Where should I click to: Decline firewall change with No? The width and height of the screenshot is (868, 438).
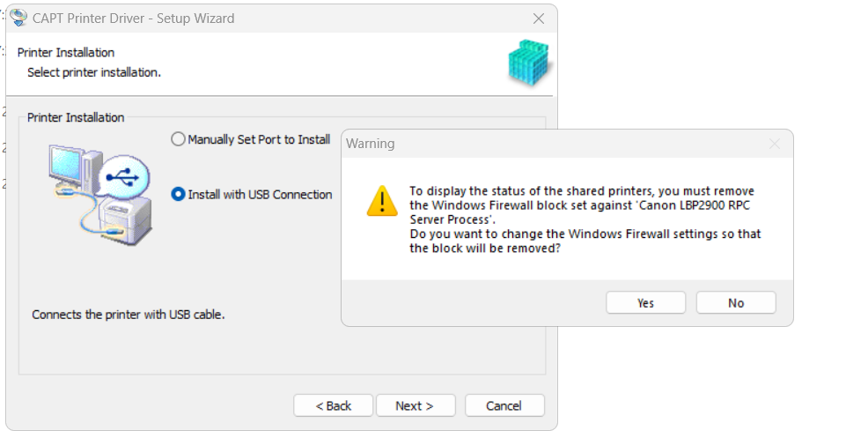coord(736,302)
